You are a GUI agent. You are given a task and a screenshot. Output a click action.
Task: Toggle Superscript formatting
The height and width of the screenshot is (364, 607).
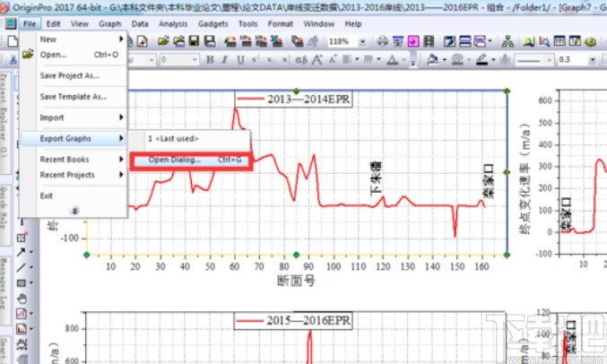[256, 60]
